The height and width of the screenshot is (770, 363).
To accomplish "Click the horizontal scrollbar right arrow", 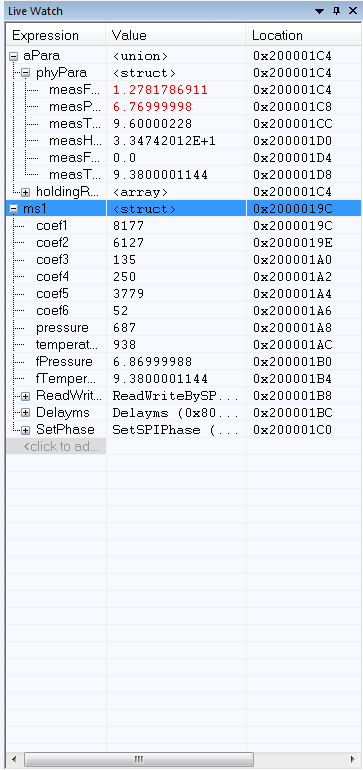I will click(353, 759).
